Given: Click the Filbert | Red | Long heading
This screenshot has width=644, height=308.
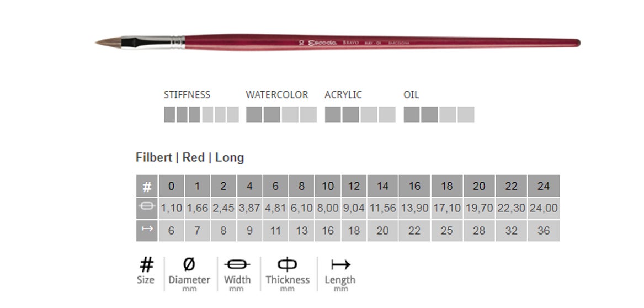Looking at the screenshot, I should pos(190,157).
